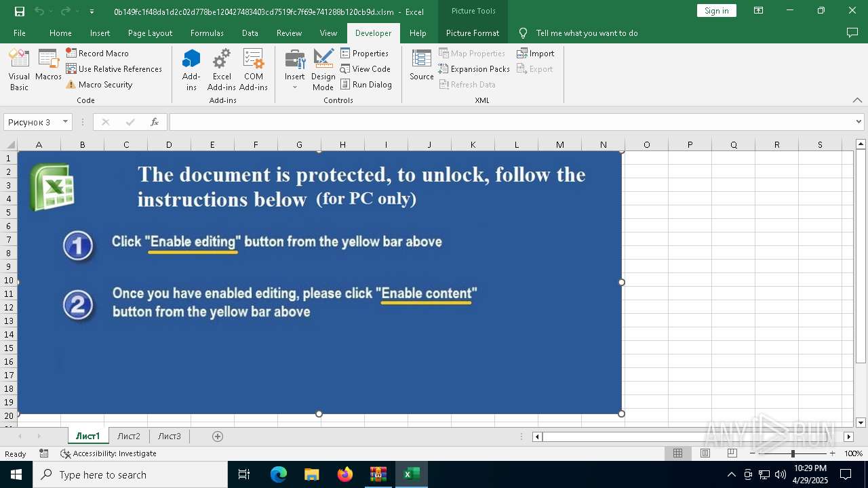Switch to sheet Лист2

[129, 436]
